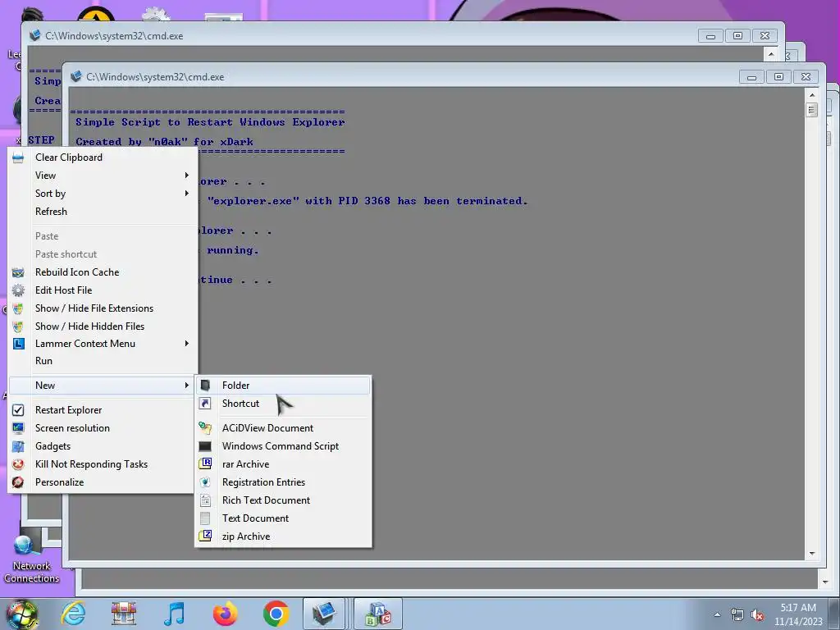Click the Registration Entries icon

pos(205,482)
